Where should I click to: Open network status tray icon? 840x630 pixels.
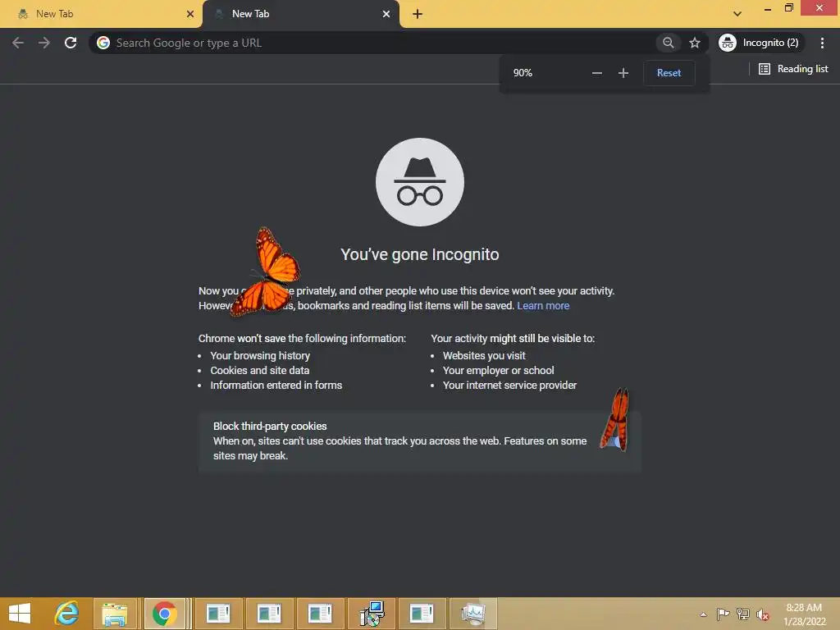click(x=742, y=614)
